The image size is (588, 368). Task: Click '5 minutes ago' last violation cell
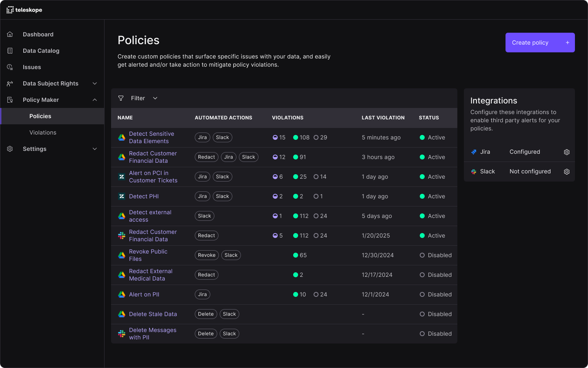point(381,137)
